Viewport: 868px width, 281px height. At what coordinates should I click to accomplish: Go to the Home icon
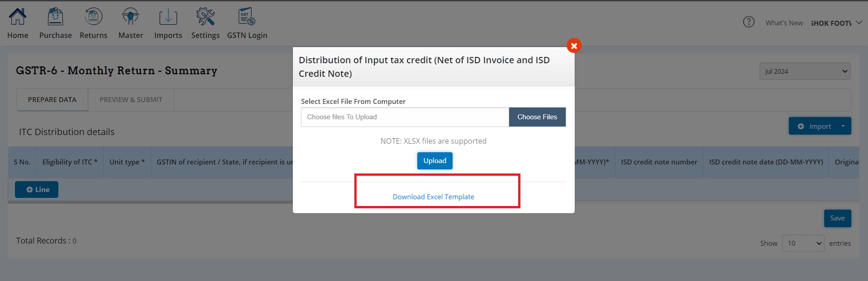pyautogui.click(x=18, y=17)
